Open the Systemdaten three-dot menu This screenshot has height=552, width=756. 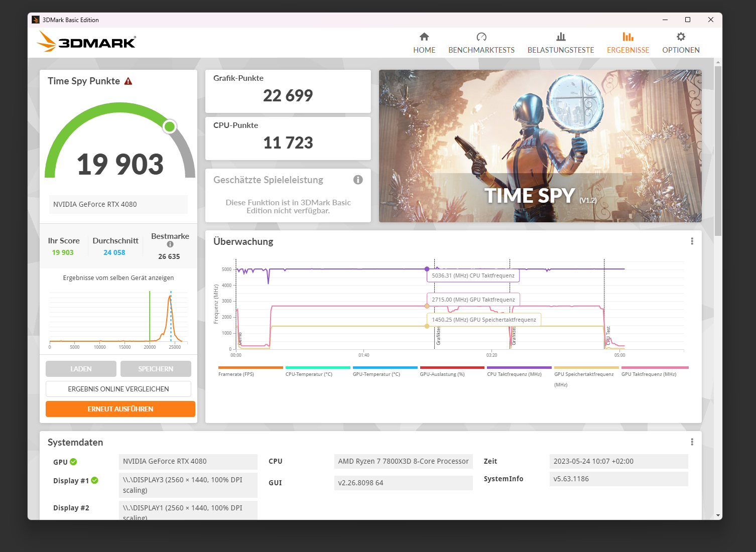click(x=692, y=442)
